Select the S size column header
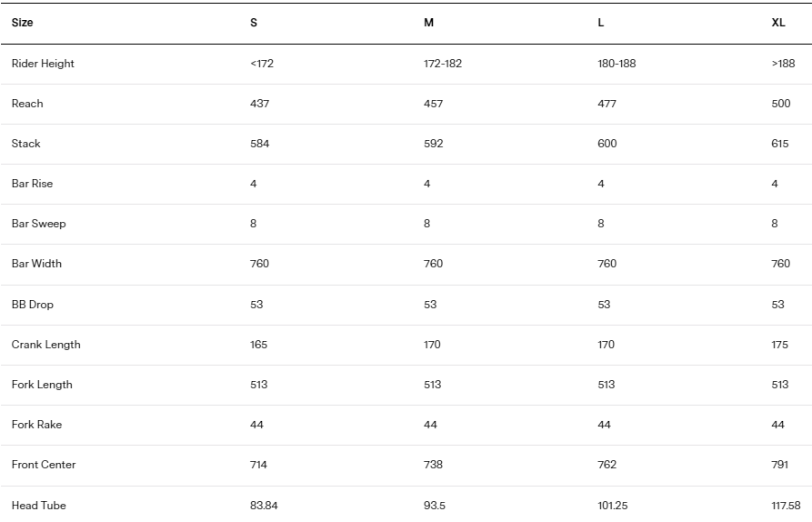 (x=254, y=23)
